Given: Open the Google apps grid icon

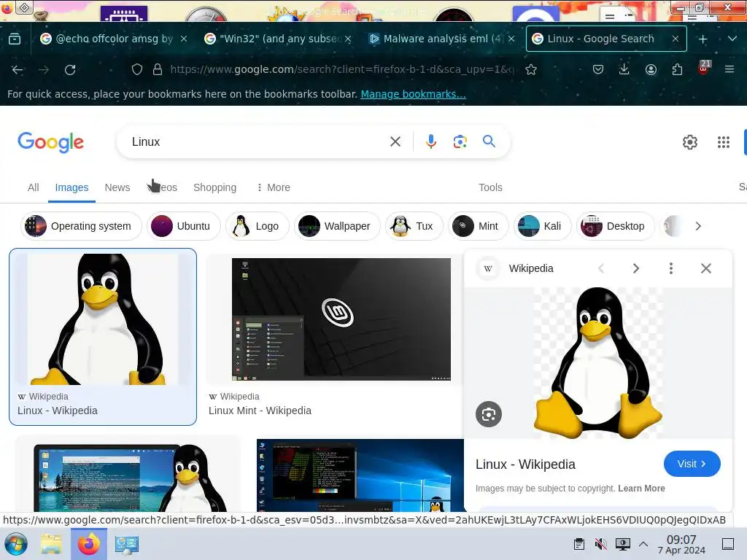Looking at the screenshot, I should (723, 142).
